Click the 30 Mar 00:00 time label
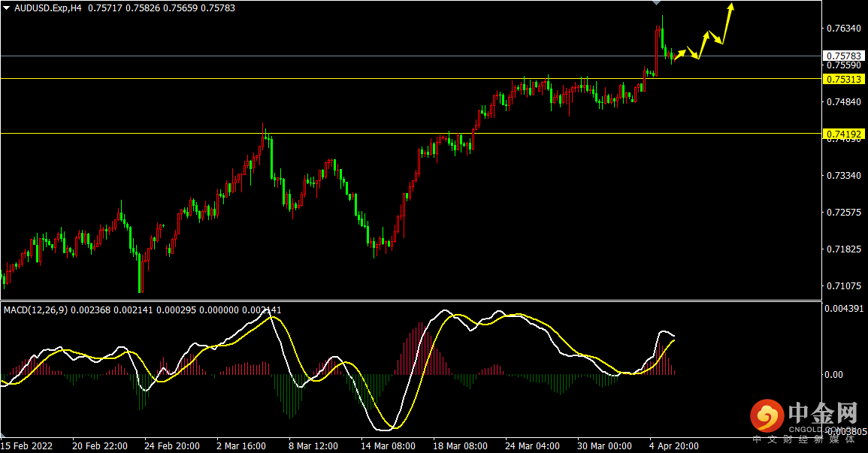The image size is (868, 453). (604, 445)
